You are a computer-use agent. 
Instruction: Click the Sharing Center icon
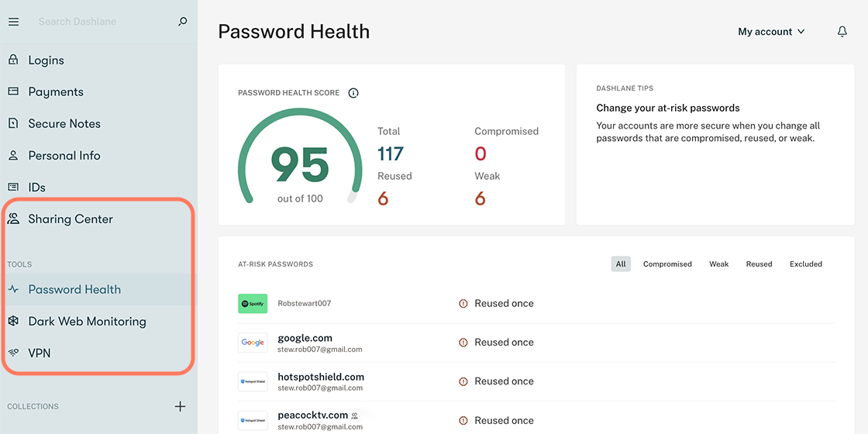tap(13, 219)
